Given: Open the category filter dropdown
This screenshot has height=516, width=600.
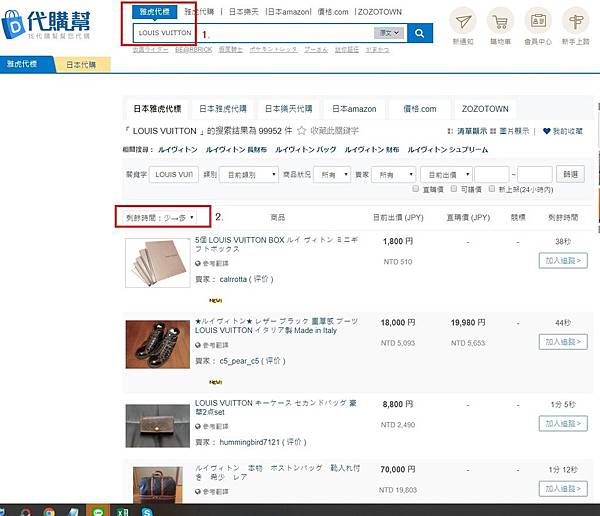Looking at the screenshot, I should click(249, 175).
